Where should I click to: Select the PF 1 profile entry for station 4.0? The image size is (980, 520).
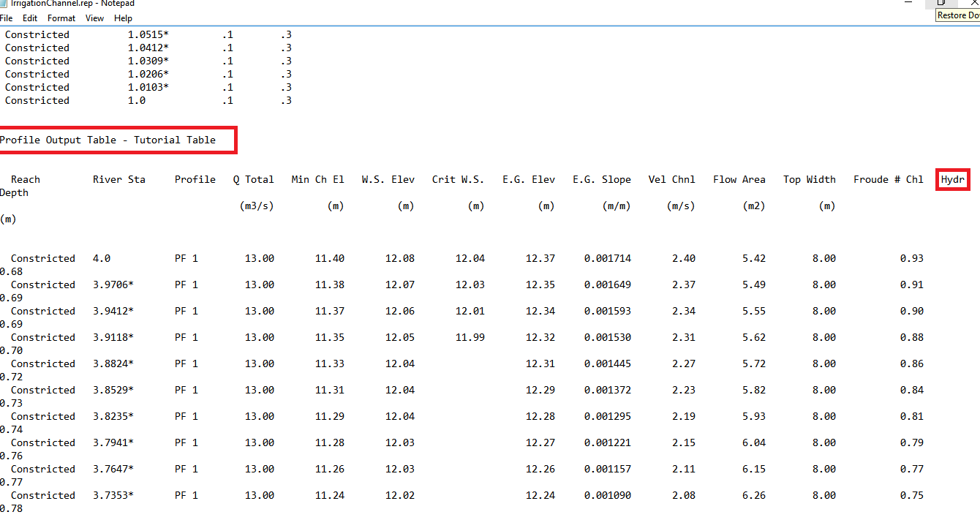pos(186,258)
